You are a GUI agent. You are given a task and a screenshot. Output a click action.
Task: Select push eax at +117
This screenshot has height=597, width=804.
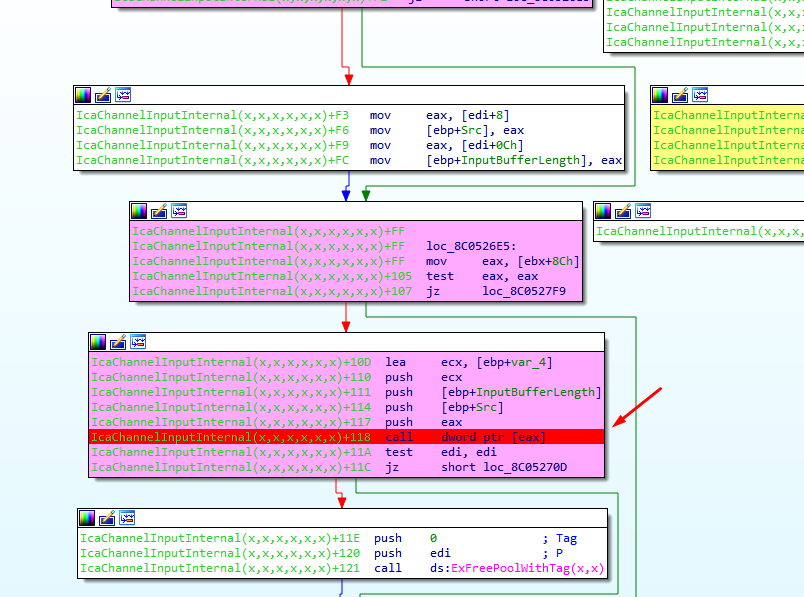[x=424, y=422]
